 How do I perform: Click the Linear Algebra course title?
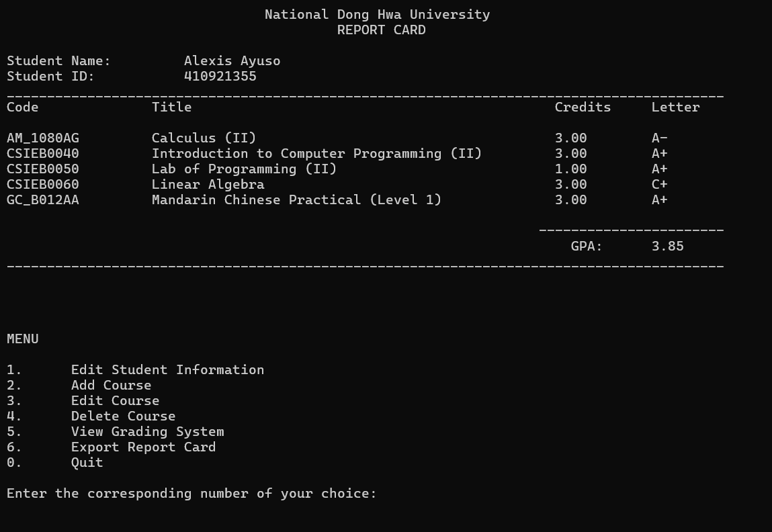[x=208, y=184]
